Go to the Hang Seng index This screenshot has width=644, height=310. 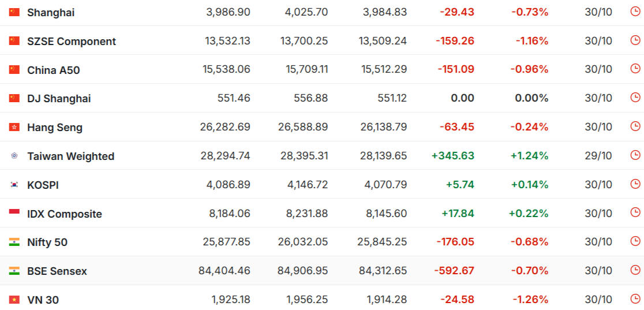click(55, 128)
